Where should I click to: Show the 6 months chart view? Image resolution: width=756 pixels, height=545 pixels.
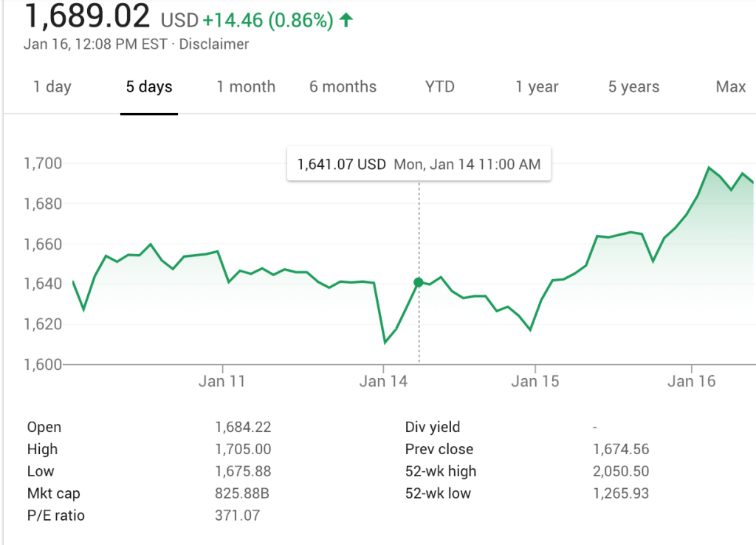pos(343,87)
